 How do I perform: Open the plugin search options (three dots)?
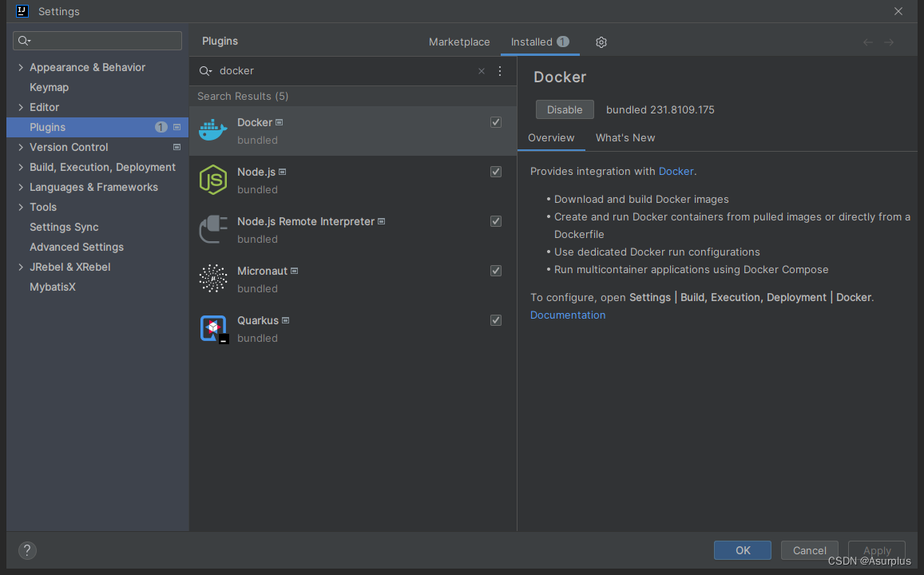[x=500, y=71]
